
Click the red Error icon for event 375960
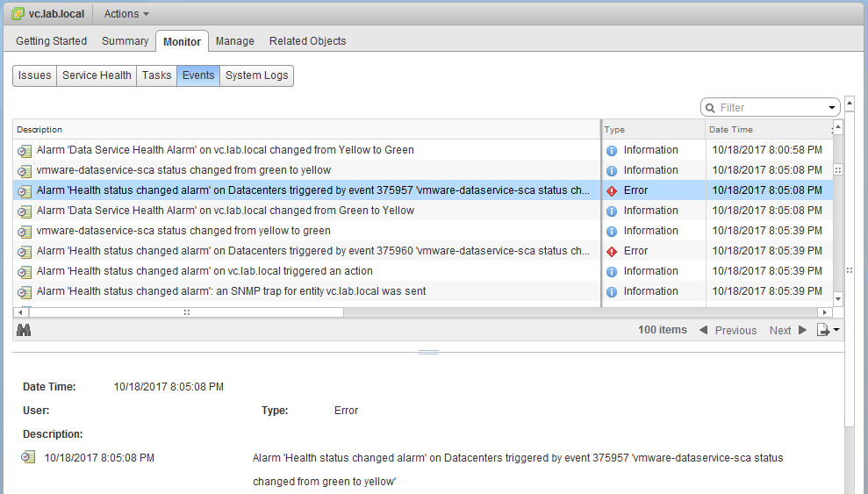pos(612,251)
